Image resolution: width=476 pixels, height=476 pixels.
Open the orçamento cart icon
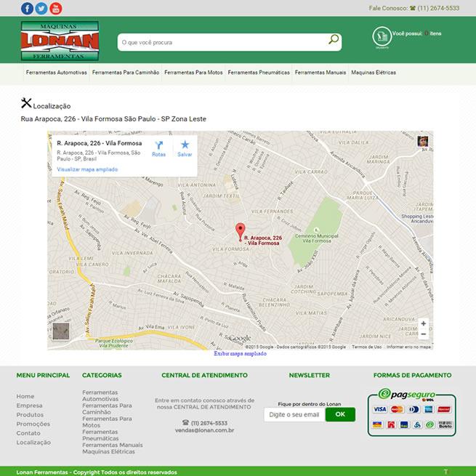pyautogui.click(x=382, y=37)
